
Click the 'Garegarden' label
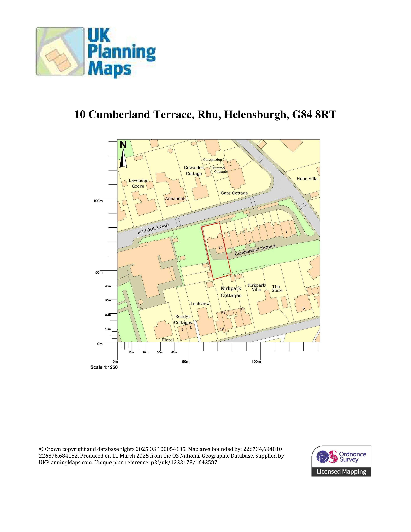coord(212,159)
